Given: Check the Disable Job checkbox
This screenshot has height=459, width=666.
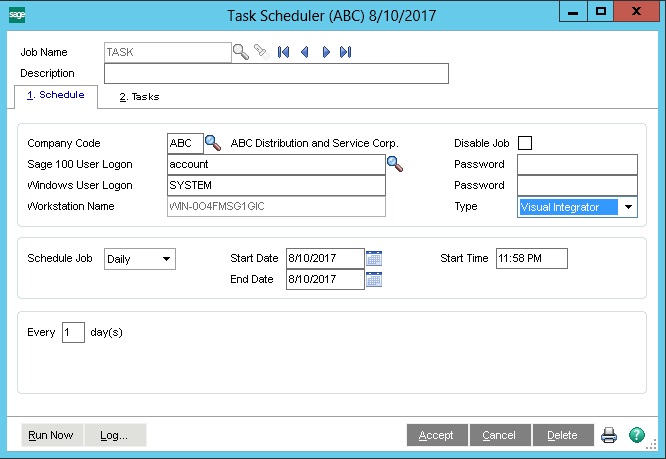Looking at the screenshot, I should point(525,143).
